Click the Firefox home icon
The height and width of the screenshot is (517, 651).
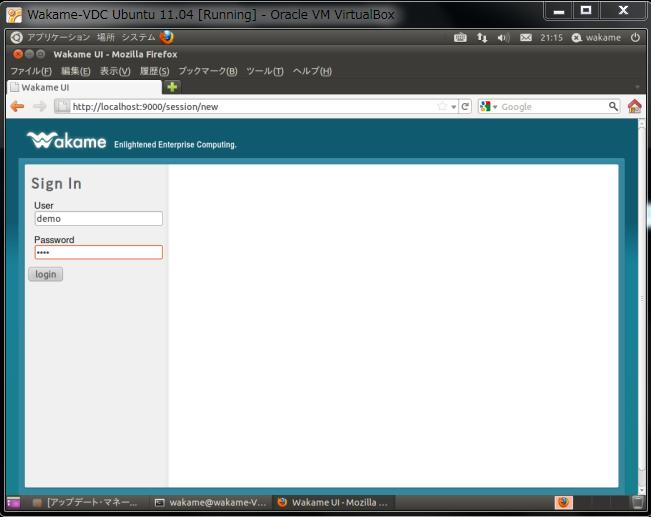(x=634, y=106)
